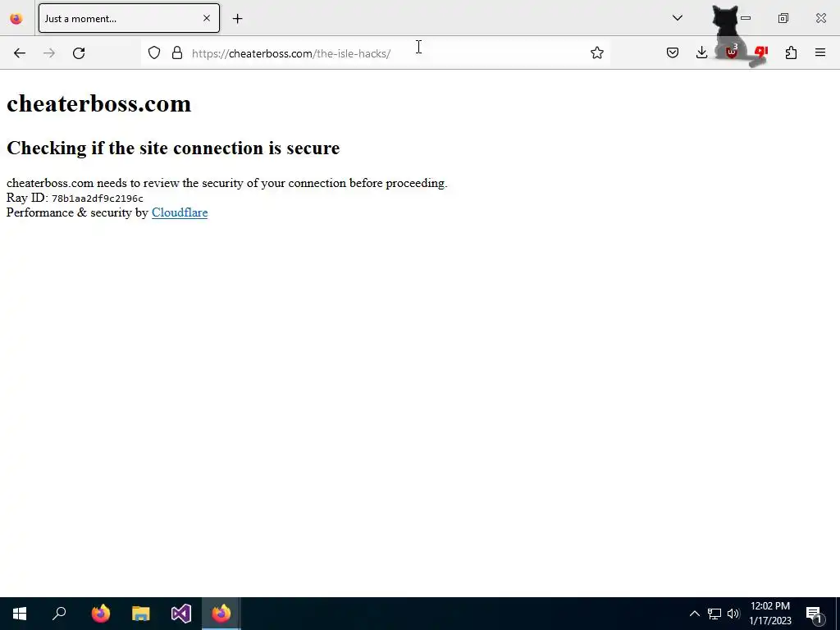Launch the first Firefox taskbar icon
Screen dimensions: 840x630
point(100,614)
